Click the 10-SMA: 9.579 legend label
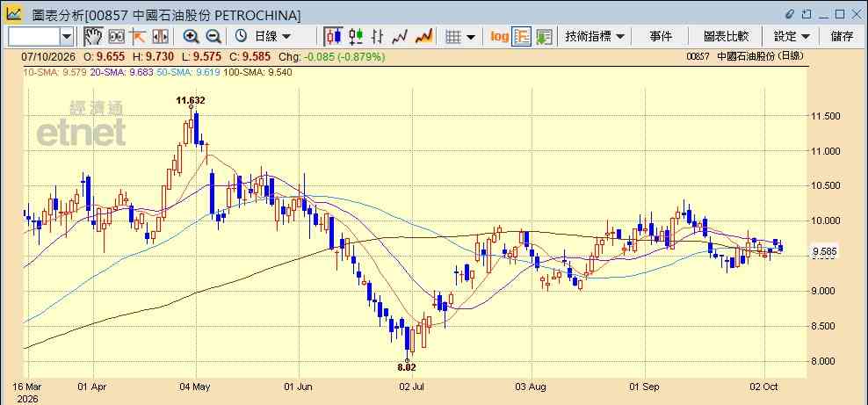The width and height of the screenshot is (868, 405). pos(54,72)
